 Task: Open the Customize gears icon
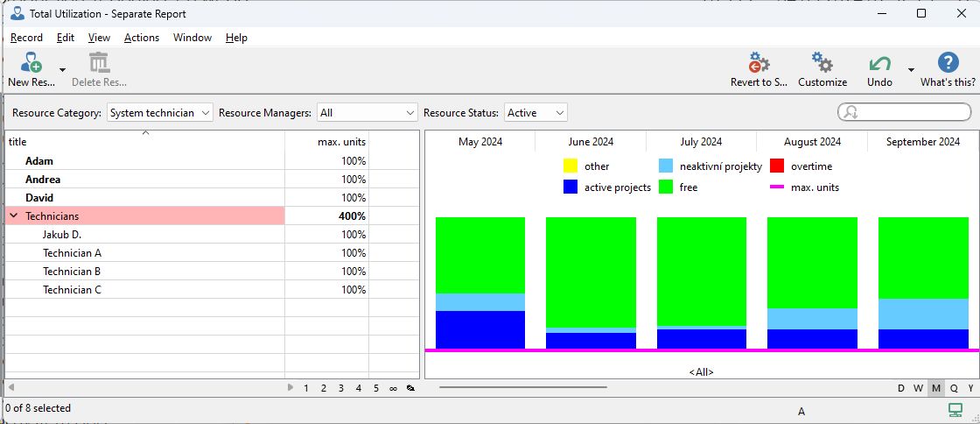click(x=822, y=63)
